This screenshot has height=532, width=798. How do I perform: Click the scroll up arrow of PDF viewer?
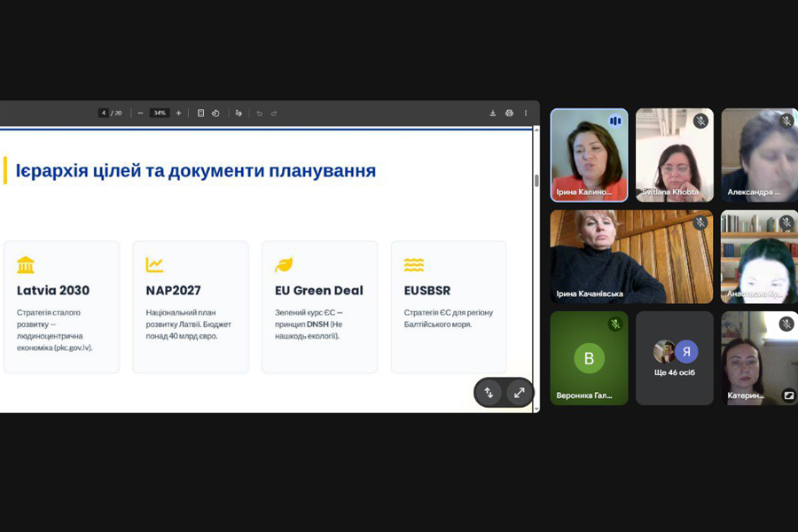pyautogui.click(x=536, y=130)
